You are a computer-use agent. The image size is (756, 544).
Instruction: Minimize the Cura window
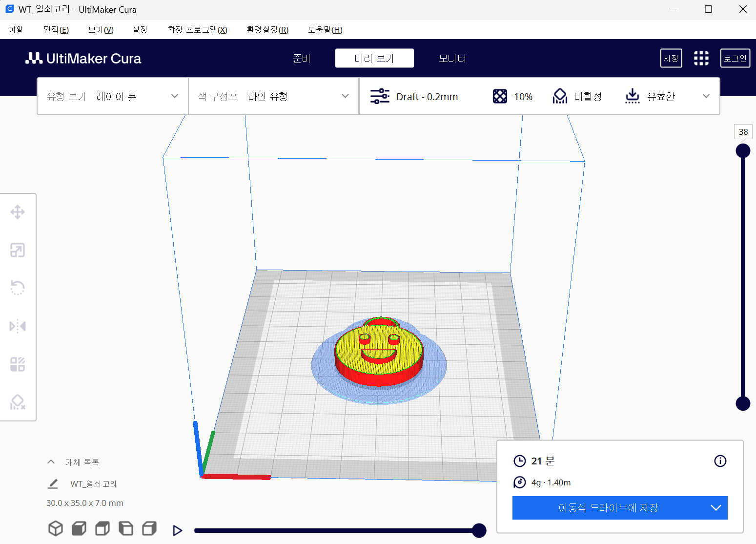(x=674, y=9)
